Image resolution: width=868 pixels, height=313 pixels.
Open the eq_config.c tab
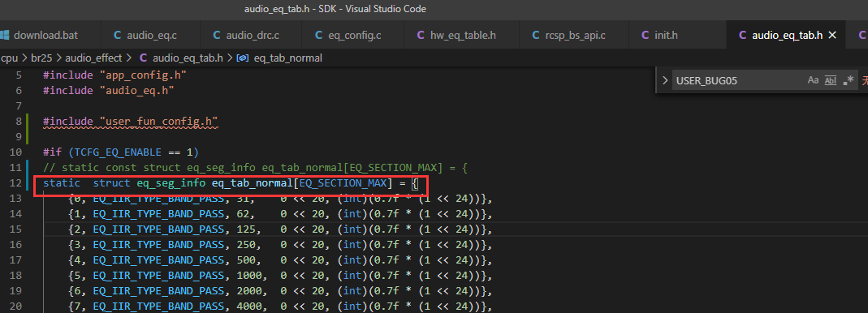353,36
